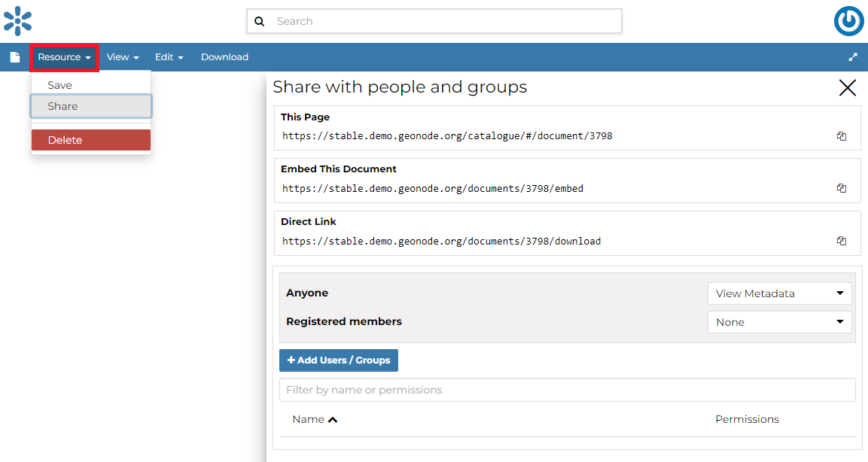Viewport: 868px width, 462px height.
Task: Copy the Embed This Document URL icon
Action: 841,188
